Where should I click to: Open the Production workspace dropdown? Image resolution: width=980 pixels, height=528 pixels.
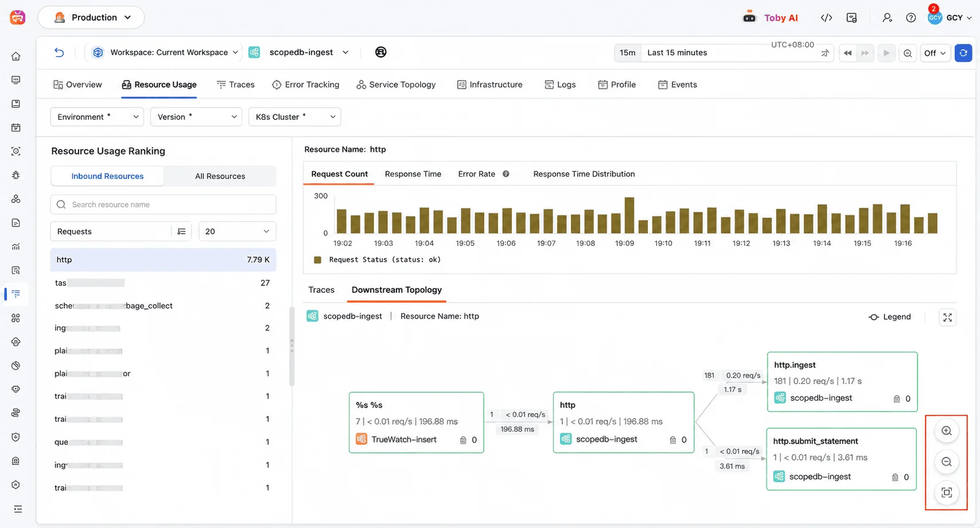point(91,18)
